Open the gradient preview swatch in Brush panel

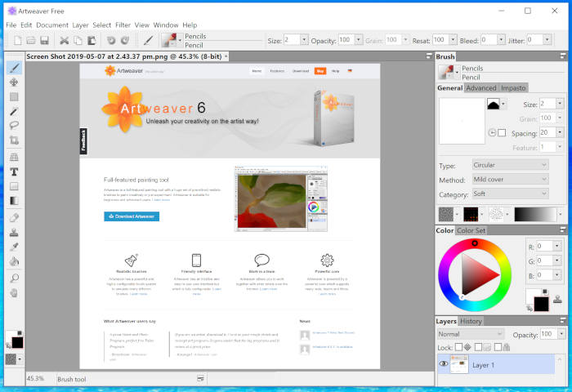535,215
